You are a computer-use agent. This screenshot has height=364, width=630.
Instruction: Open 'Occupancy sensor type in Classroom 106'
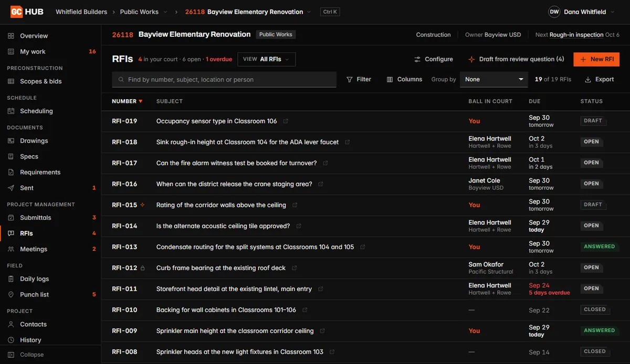click(216, 121)
